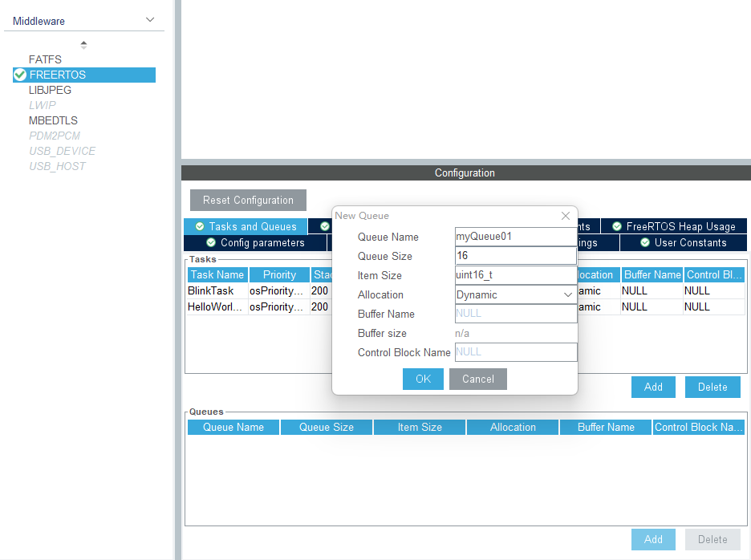Click the Item Size input field
Screen dimensions: 751x560
point(514,275)
